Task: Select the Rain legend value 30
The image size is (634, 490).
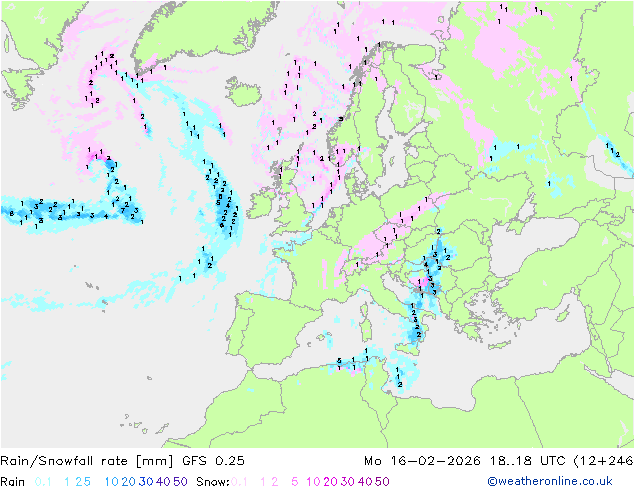Action: point(146,482)
